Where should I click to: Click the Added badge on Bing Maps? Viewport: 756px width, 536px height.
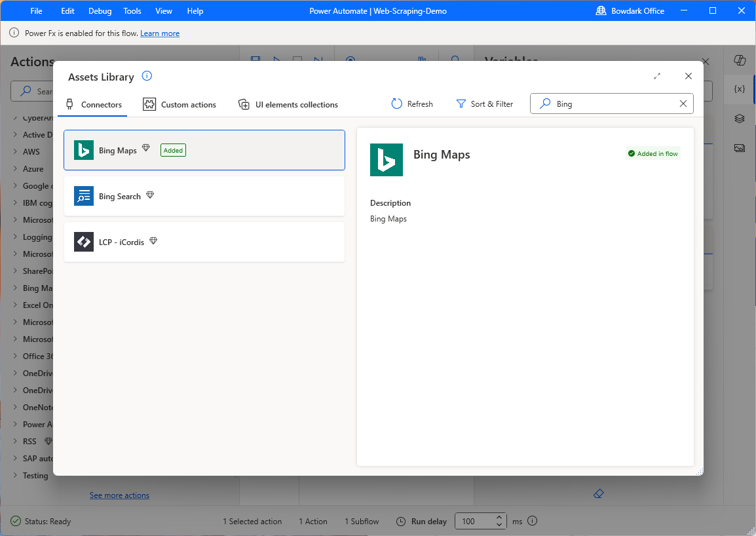click(173, 150)
